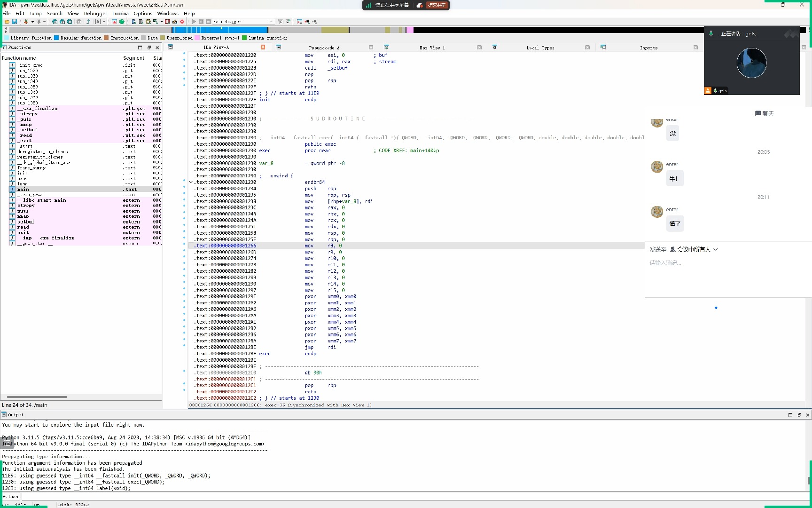The height and width of the screenshot is (508, 812).
Task: Click the Python language selector button
Action: [x=10, y=496]
